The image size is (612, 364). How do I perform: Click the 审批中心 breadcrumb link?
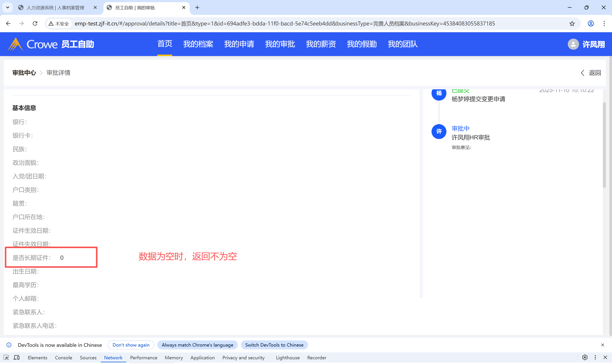24,73
